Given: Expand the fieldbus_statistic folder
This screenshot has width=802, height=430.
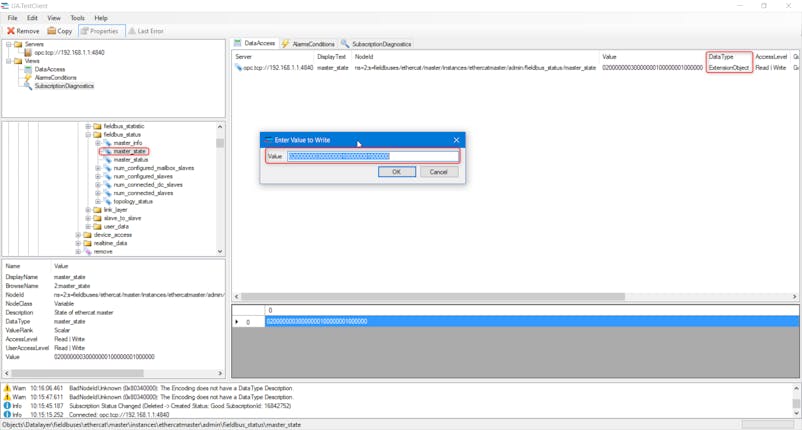Looking at the screenshot, I should click(88, 126).
